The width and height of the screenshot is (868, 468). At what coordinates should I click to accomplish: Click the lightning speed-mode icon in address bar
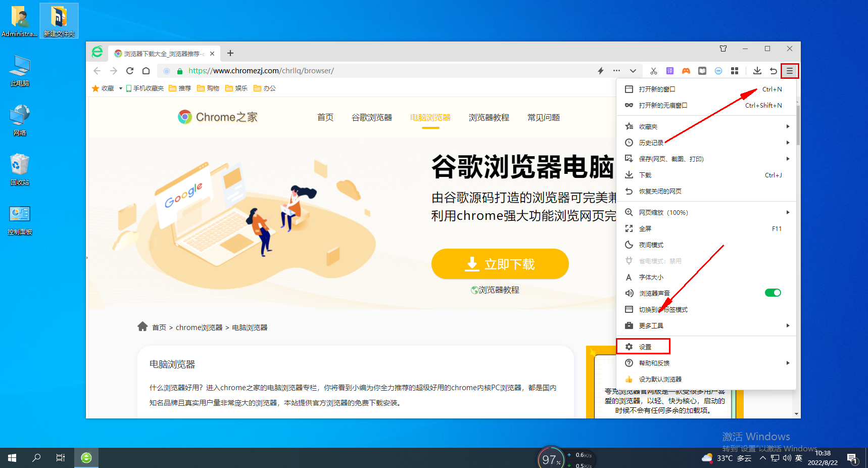601,71
